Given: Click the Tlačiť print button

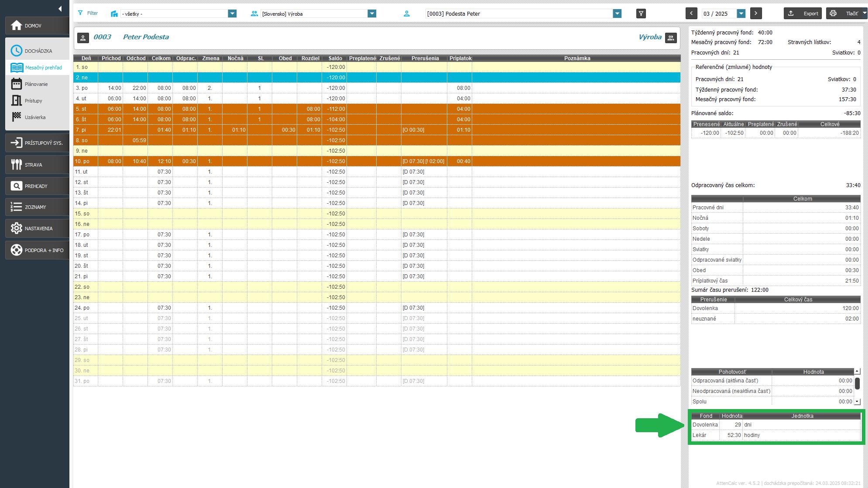Looking at the screenshot, I should 844,14.
